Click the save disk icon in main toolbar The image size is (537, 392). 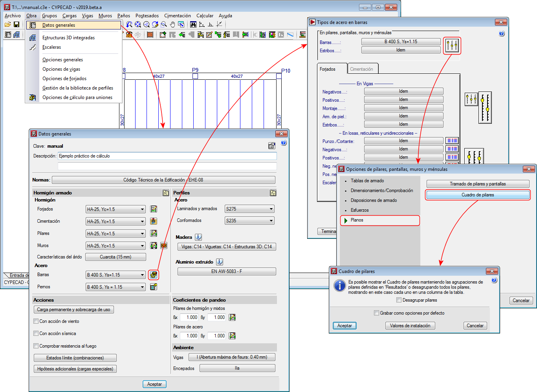(x=16, y=24)
